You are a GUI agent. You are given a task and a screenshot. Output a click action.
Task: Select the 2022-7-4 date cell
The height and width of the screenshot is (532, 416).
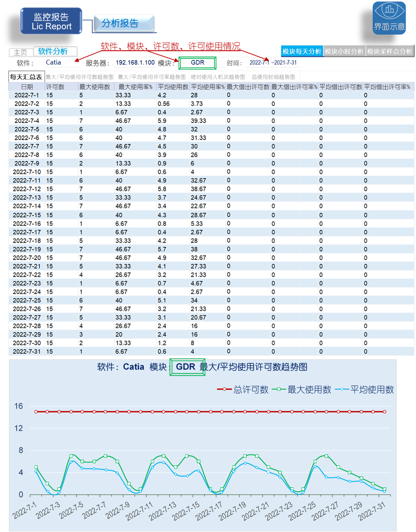coord(27,121)
